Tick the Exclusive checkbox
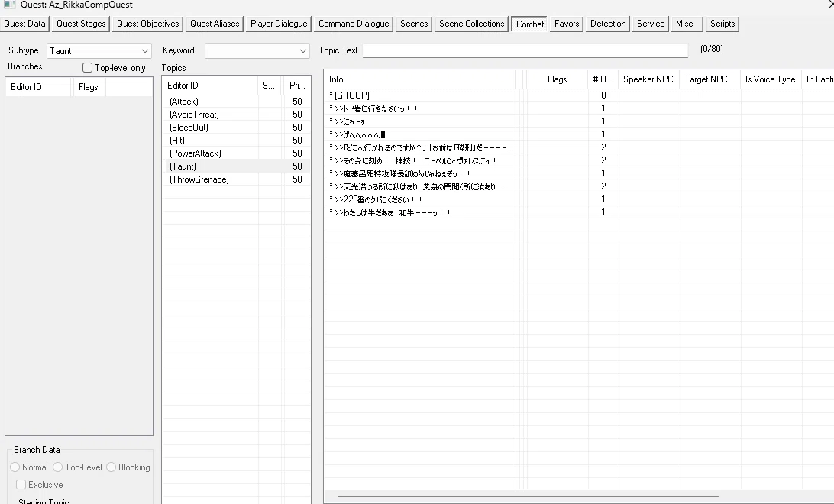 pyautogui.click(x=21, y=484)
